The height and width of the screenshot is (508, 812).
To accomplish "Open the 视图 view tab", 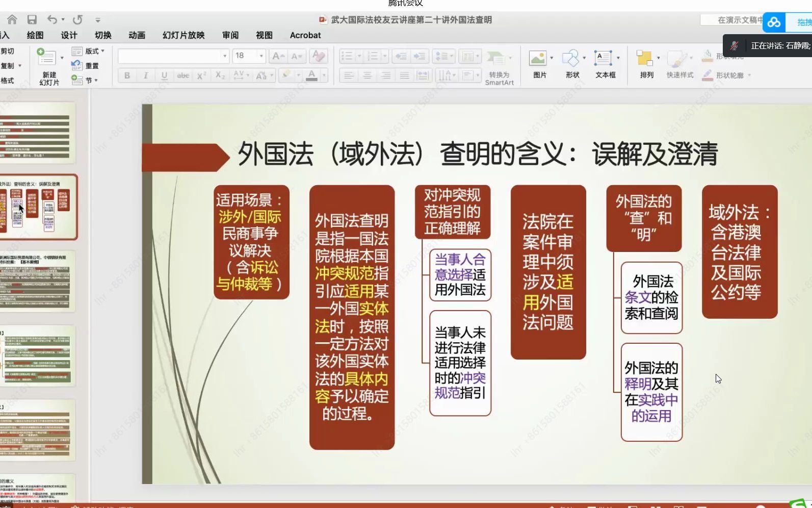I will tap(264, 35).
